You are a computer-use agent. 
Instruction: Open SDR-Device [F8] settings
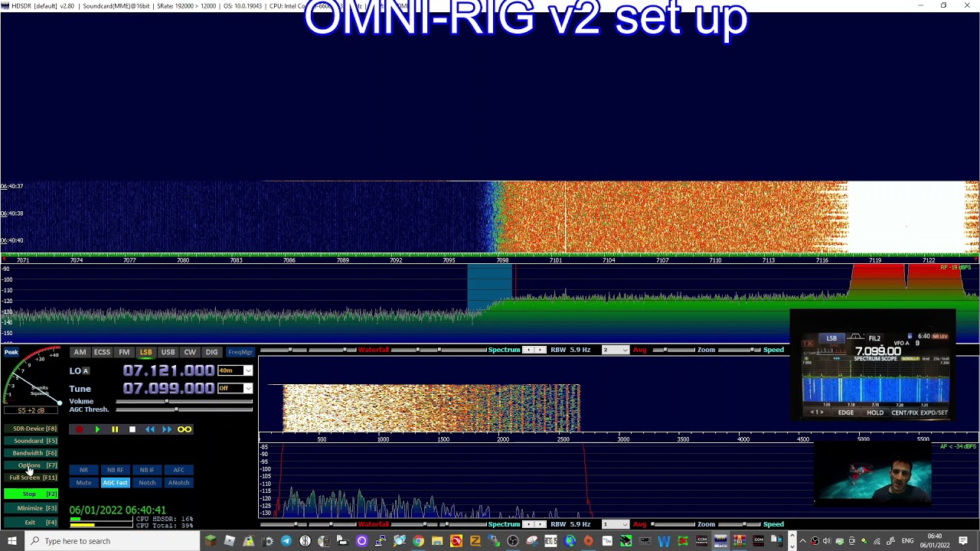(x=31, y=429)
